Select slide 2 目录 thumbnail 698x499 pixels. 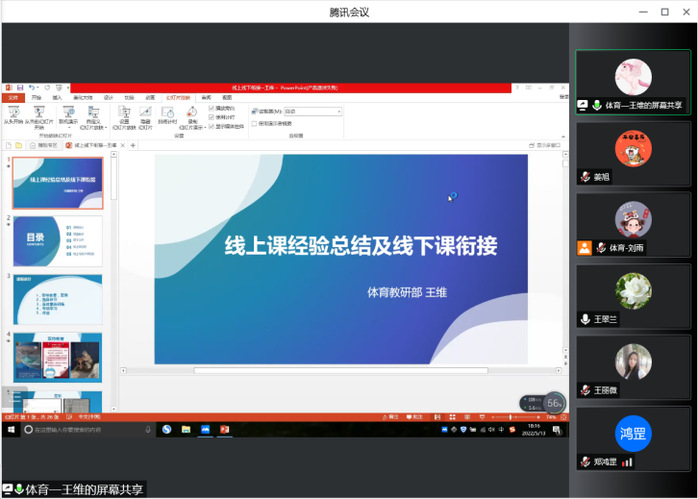(57, 240)
